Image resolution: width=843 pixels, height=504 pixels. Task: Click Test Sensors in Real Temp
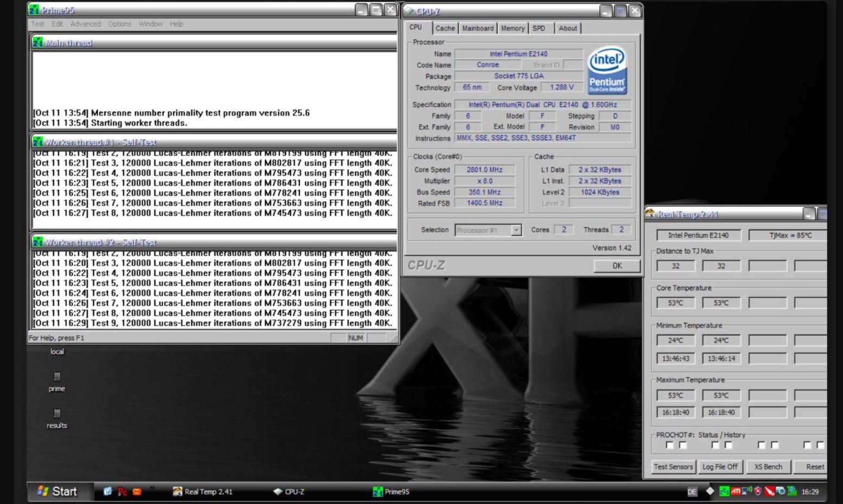click(x=673, y=467)
